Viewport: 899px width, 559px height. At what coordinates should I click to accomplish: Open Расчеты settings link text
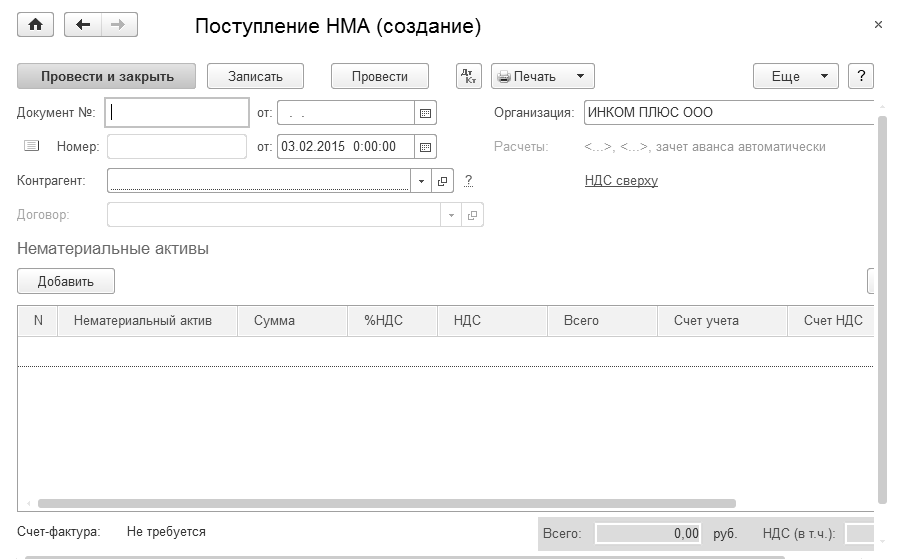pyautogui.click(x=705, y=147)
